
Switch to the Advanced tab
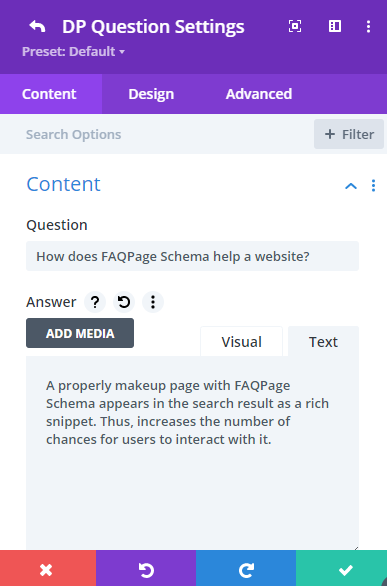[x=259, y=94]
